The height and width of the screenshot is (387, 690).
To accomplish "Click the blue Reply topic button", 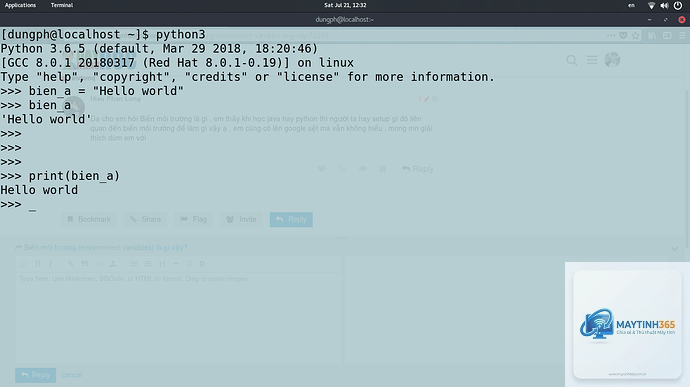I will point(291,219).
